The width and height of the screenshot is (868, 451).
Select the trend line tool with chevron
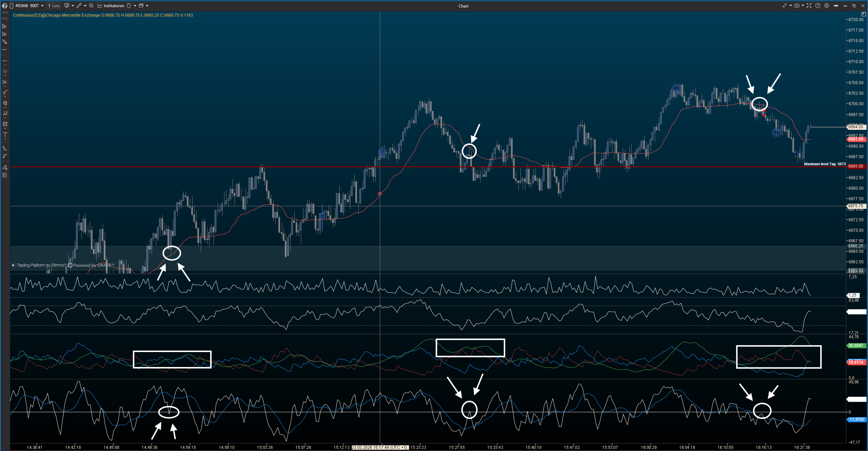tap(5, 61)
